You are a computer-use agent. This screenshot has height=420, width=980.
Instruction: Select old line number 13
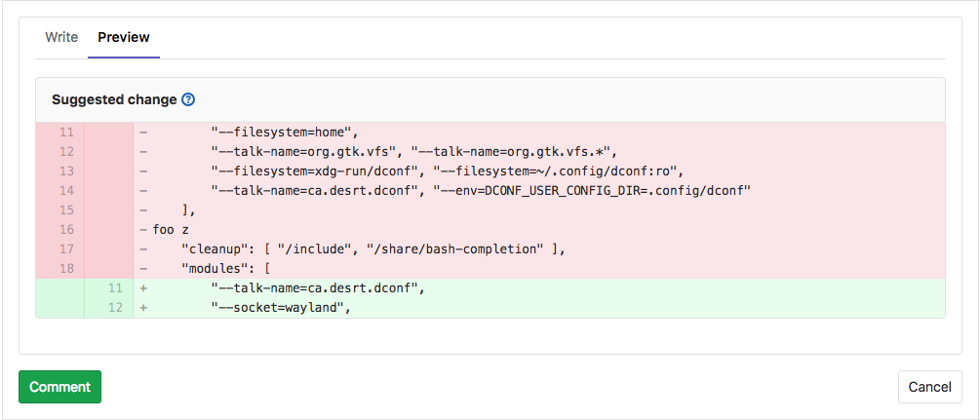pyautogui.click(x=66, y=171)
